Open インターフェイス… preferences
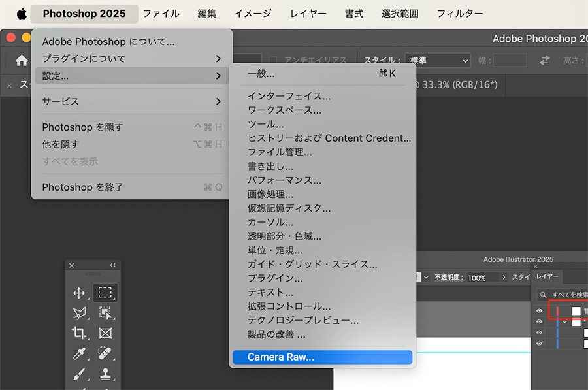Viewport: 588px width, 390px height. click(x=323, y=97)
